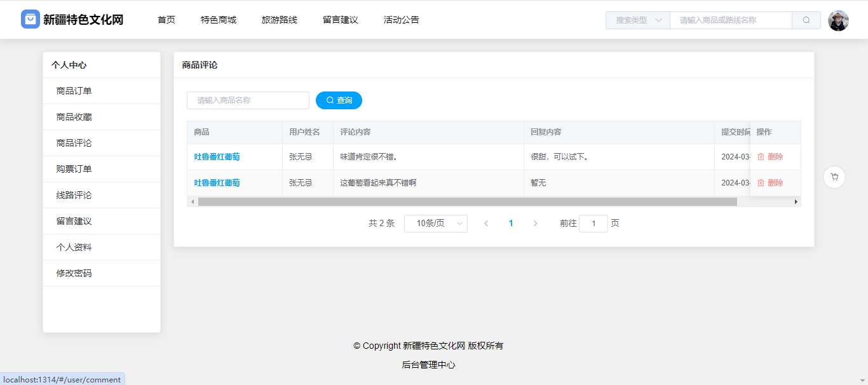
Task: Delete the comment '这葡萄看起来真不错啊'
Action: point(770,183)
